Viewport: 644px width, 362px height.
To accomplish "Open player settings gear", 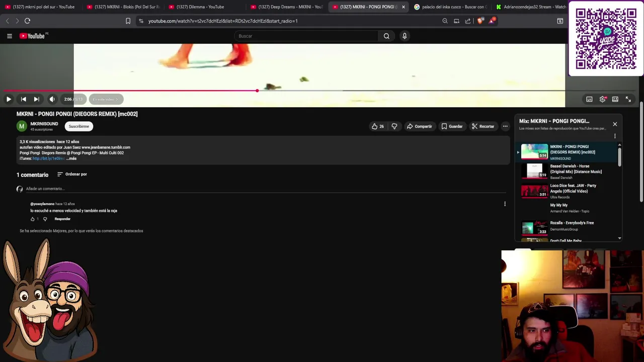I will (x=602, y=99).
